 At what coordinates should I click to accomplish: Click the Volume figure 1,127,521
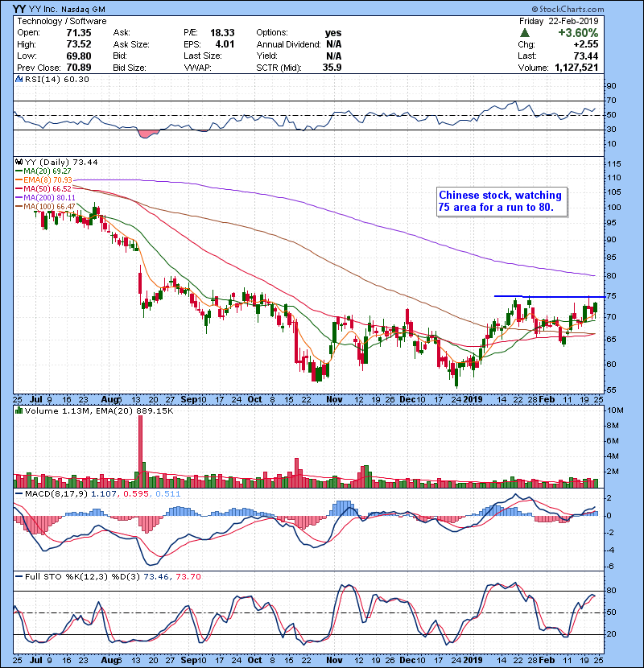[x=576, y=68]
